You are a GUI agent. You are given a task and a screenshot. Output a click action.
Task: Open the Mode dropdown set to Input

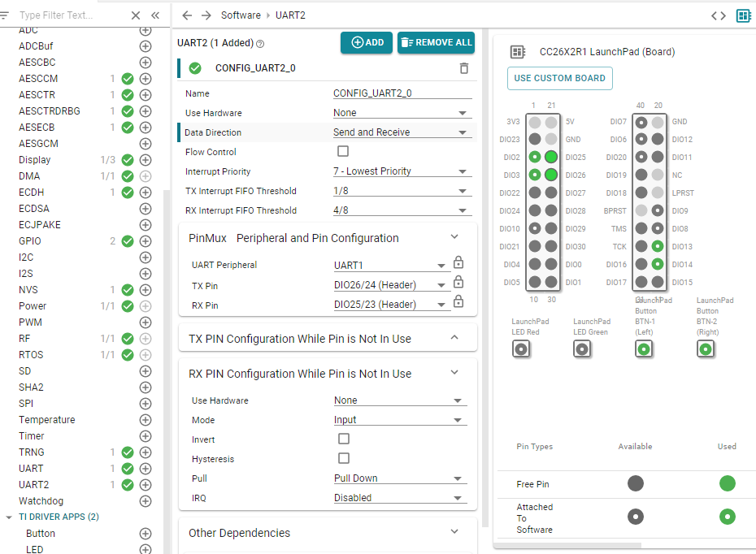tap(400, 420)
